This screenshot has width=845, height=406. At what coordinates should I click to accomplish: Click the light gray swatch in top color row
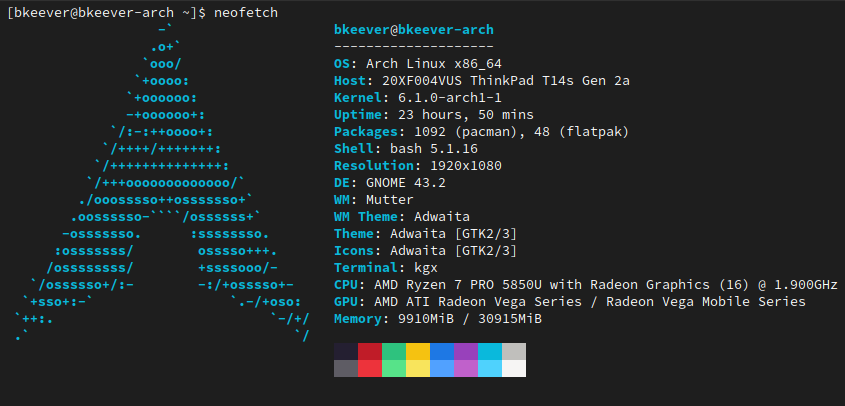tap(514, 352)
